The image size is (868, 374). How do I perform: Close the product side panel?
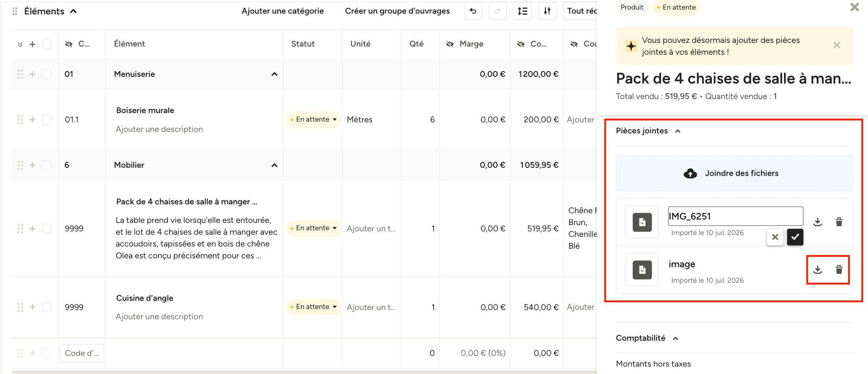(x=855, y=7)
